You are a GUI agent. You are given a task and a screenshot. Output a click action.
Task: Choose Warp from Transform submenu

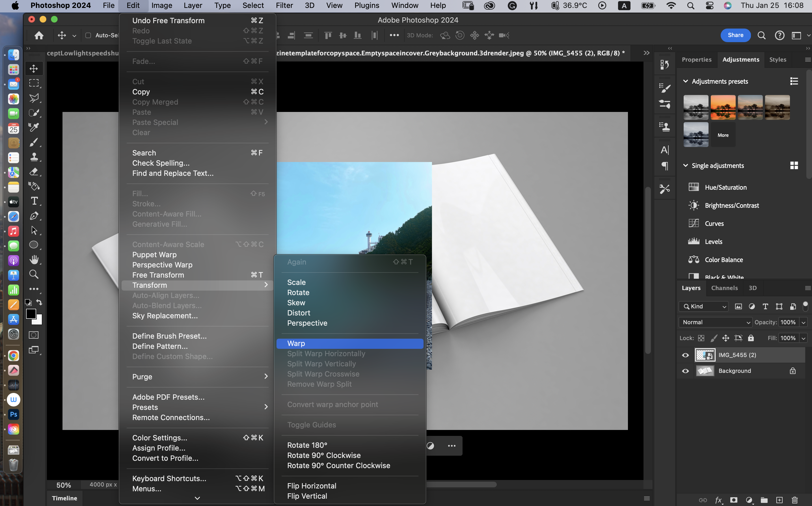(296, 343)
